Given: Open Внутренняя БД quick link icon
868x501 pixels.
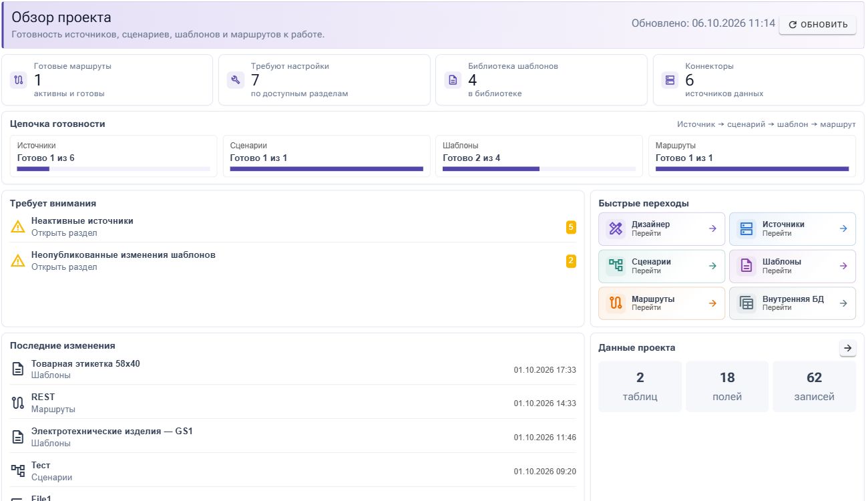Looking at the screenshot, I should click(746, 303).
